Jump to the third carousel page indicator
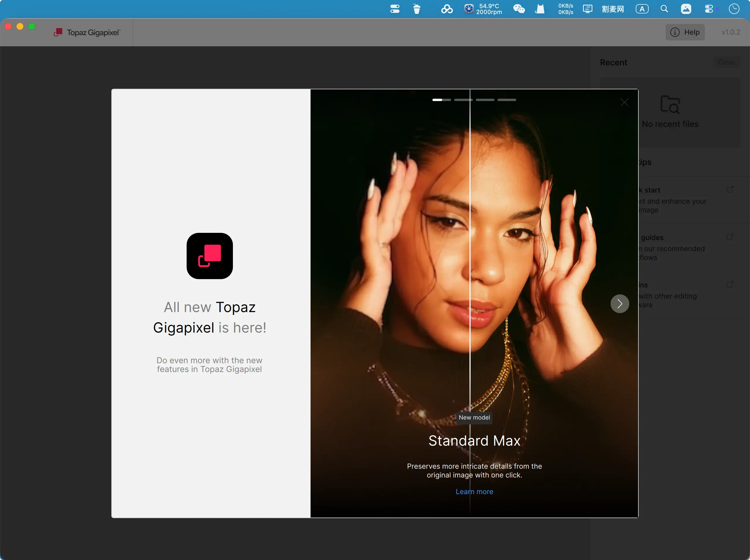Screen dimensions: 750x560 (485, 100)
